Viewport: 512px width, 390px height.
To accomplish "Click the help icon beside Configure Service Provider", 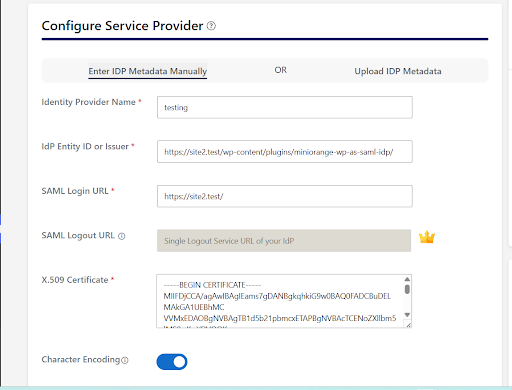I will click(x=211, y=26).
